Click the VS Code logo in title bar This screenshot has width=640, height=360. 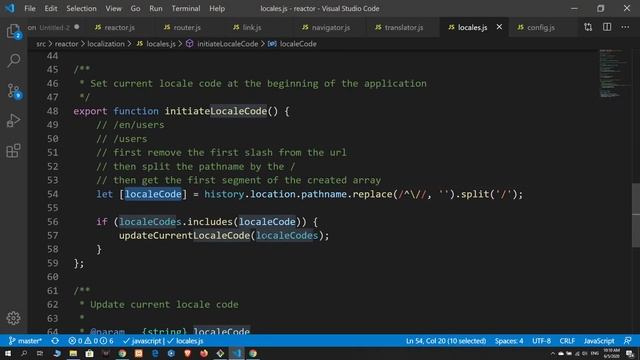pyautogui.click(x=10, y=8)
